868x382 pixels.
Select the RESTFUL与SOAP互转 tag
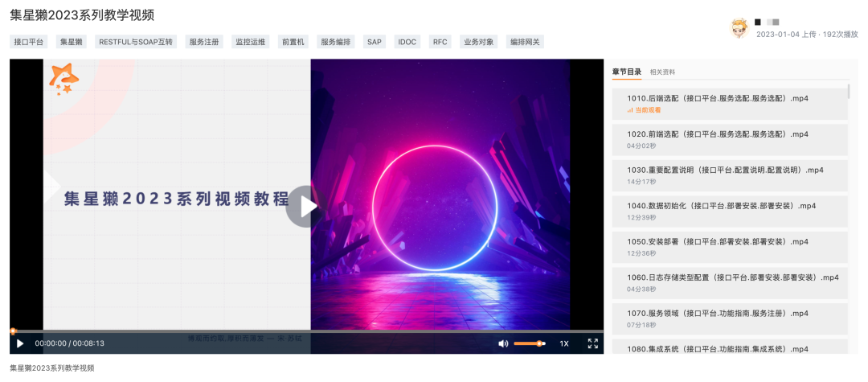(x=136, y=42)
